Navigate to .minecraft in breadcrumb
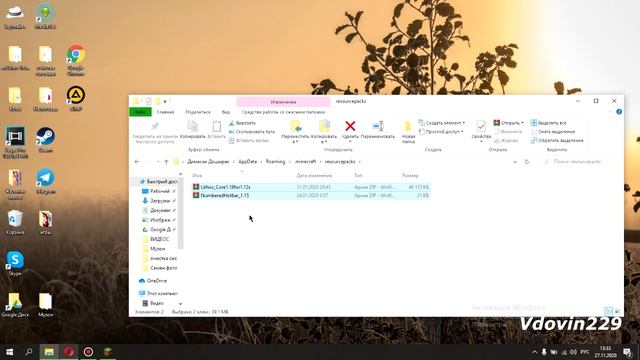 [305, 162]
